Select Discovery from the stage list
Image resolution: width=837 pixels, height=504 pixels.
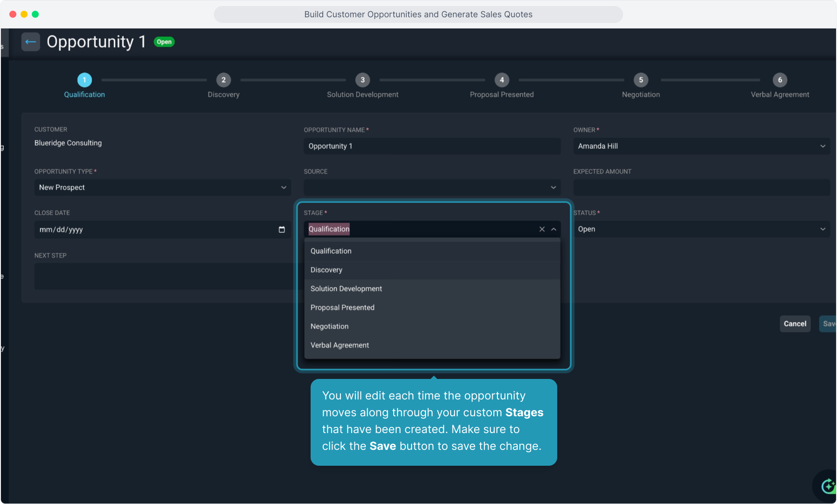click(x=326, y=270)
